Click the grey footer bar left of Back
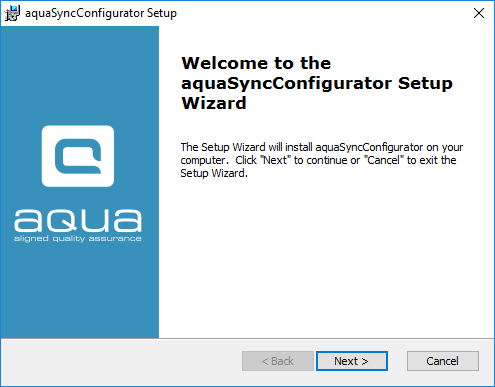Screen dimensions: 495x387 point(122,362)
